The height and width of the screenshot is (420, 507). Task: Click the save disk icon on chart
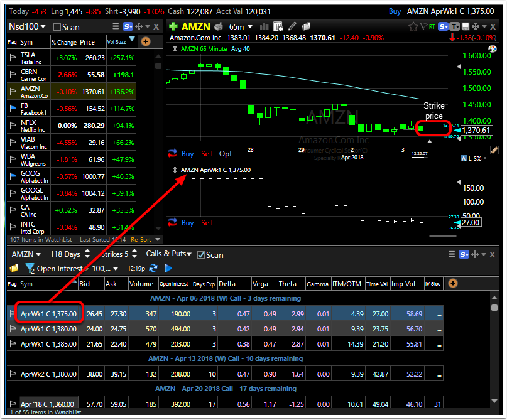[x=466, y=27]
